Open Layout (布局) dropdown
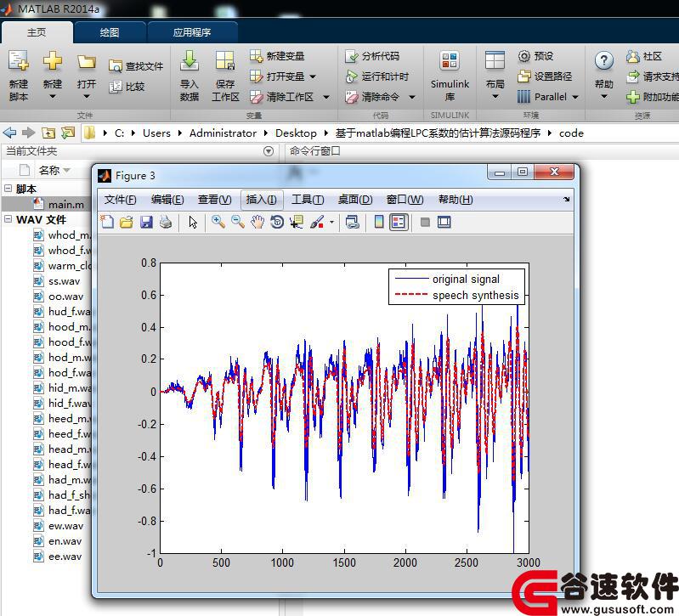Screen dimensions: 679x616 pos(495,97)
